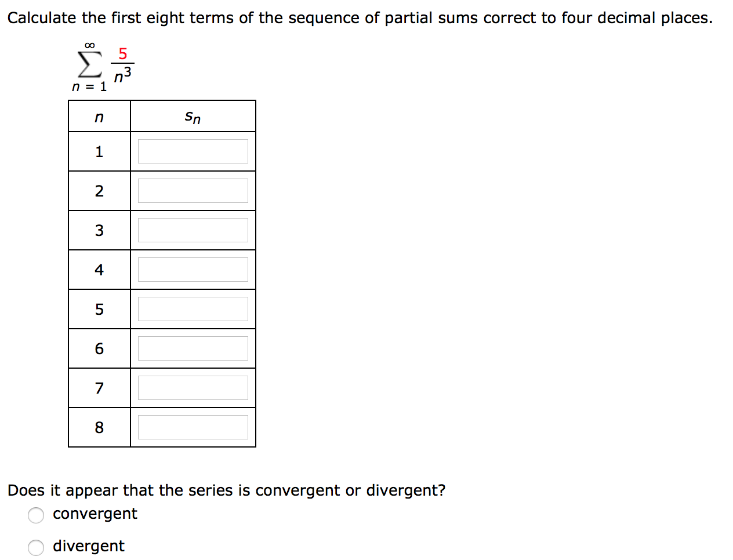733x560 pixels.
Task: Activate the input box next to n = 5
Action: point(193,309)
